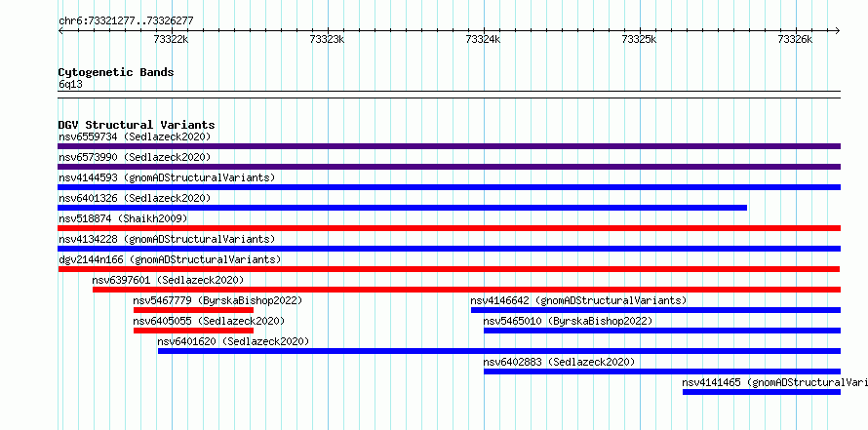The height and width of the screenshot is (430, 868).
Task: Click the left arrowhead of the ruler
Action: coord(60,30)
